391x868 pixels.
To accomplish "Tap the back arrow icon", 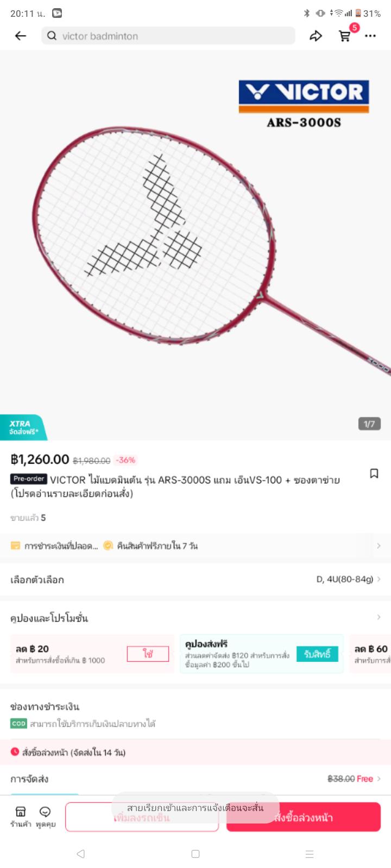I will (x=21, y=36).
